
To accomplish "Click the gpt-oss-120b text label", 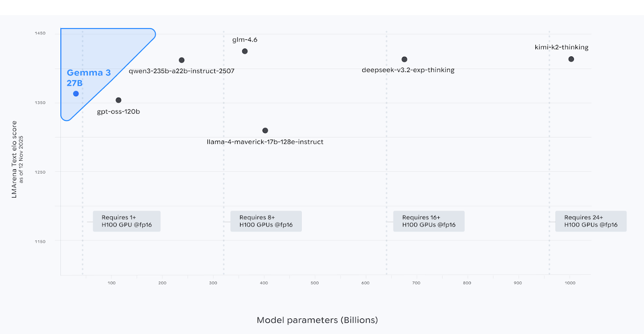I will coord(119,111).
